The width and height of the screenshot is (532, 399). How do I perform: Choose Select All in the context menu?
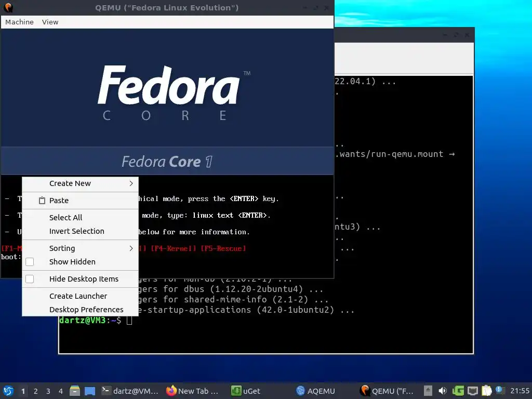pos(80,218)
